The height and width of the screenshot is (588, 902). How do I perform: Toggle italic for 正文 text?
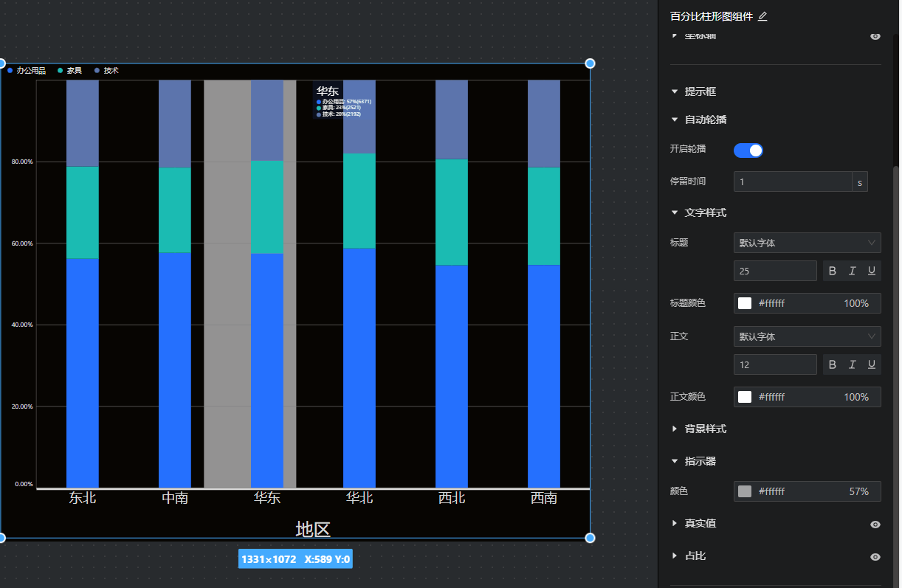point(852,364)
